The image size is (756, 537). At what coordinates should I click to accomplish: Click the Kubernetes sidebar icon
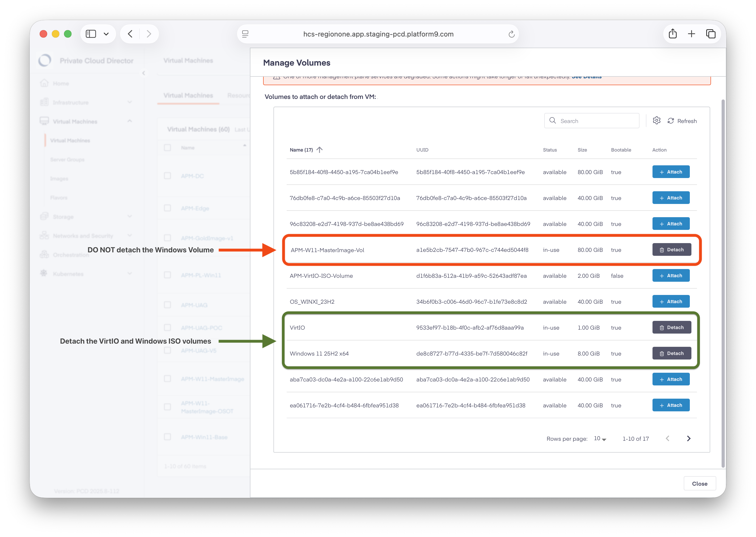pyautogui.click(x=44, y=274)
